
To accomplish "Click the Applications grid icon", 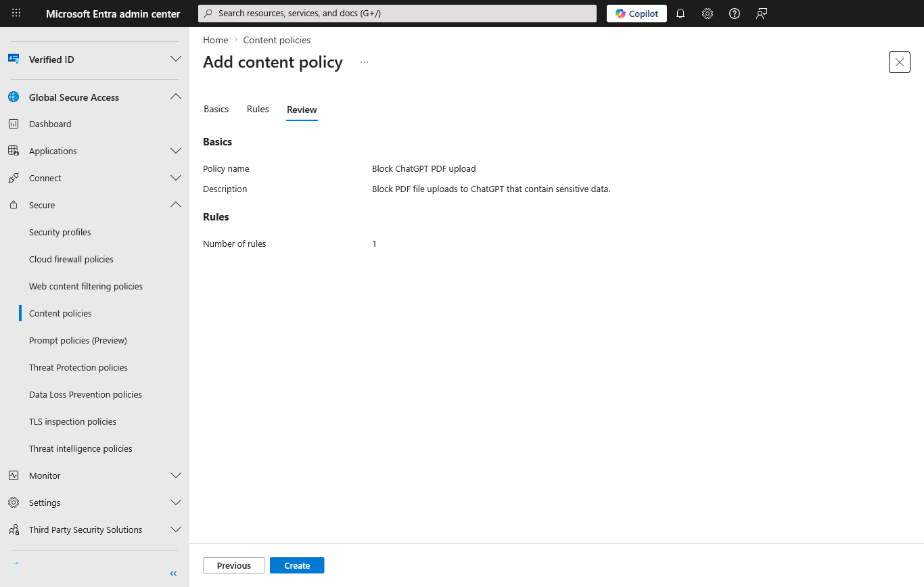I will coord(14,151).
